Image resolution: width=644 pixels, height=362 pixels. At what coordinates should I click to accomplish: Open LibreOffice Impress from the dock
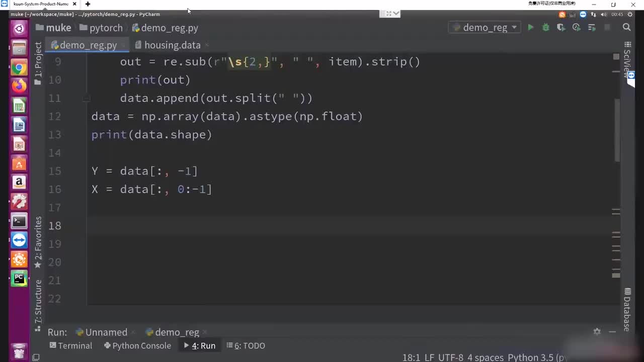[19, 144]
